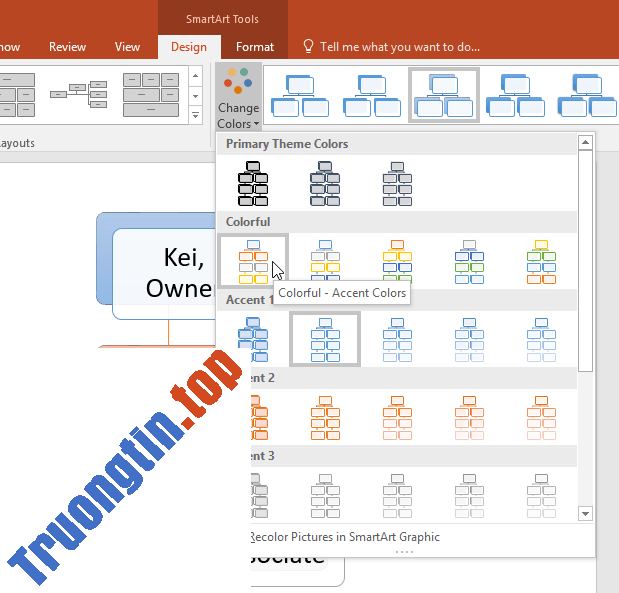Choose the second Colorful range thumbnail
Viewport: 619px width, 593px height.
[x=325, y=261]
